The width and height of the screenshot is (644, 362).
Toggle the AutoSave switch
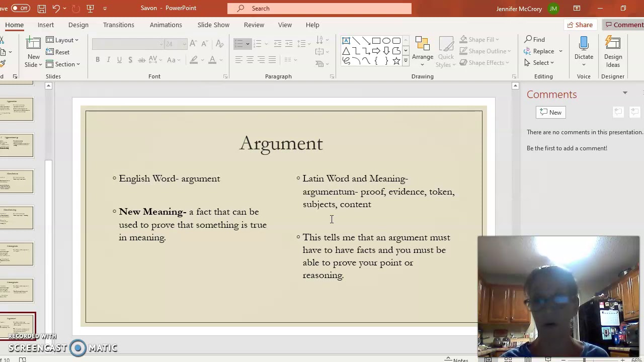[20, 8]
